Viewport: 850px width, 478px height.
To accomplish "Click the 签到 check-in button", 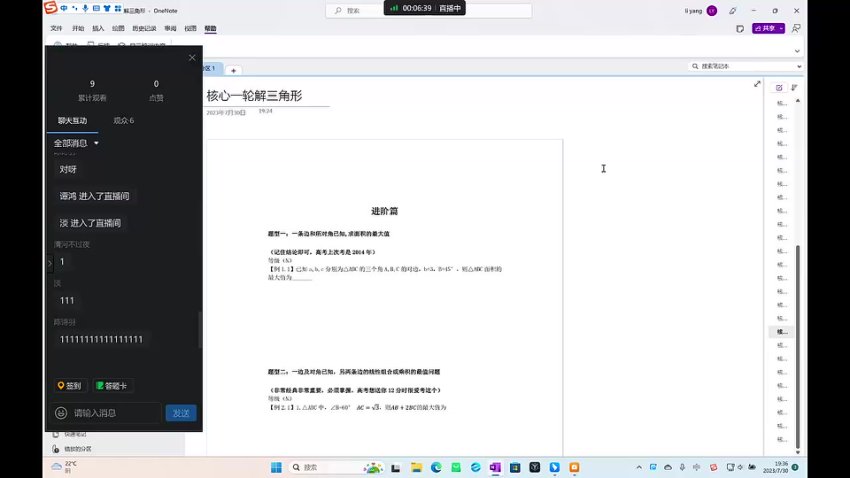I will (70, 386).
